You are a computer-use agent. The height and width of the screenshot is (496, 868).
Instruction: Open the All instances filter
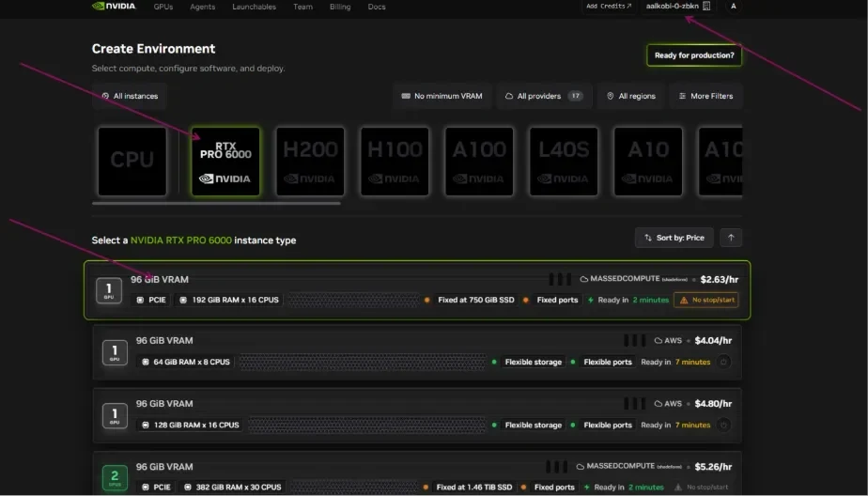(x=130, y=96)
